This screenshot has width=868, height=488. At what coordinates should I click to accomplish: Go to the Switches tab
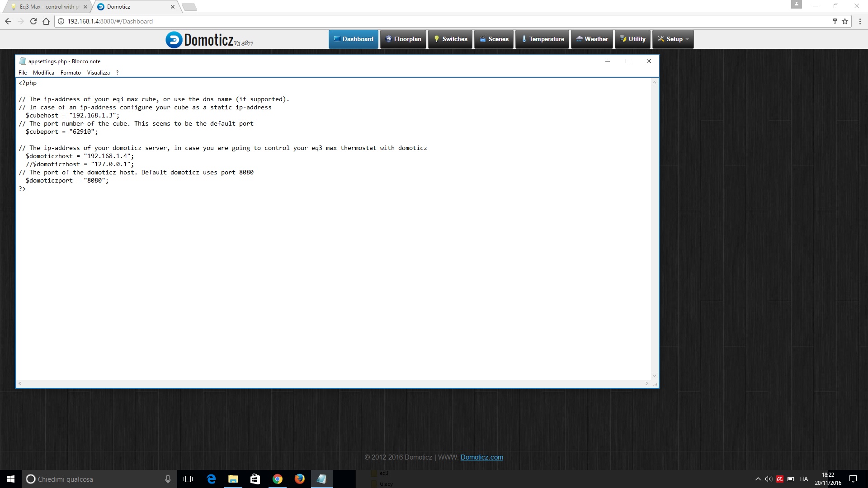coord(451,39)
